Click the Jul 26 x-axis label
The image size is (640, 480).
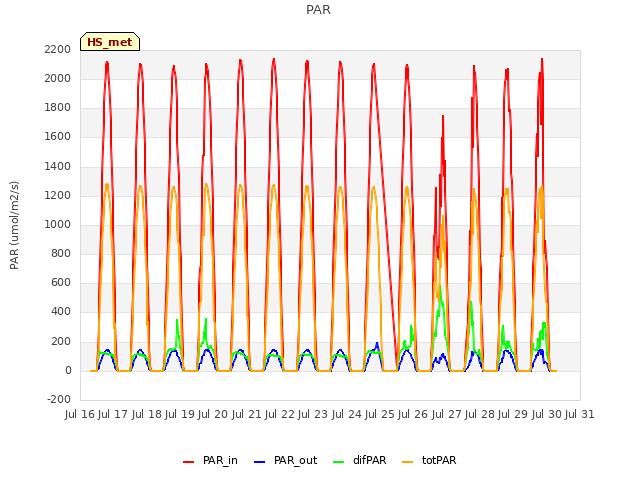413,414
